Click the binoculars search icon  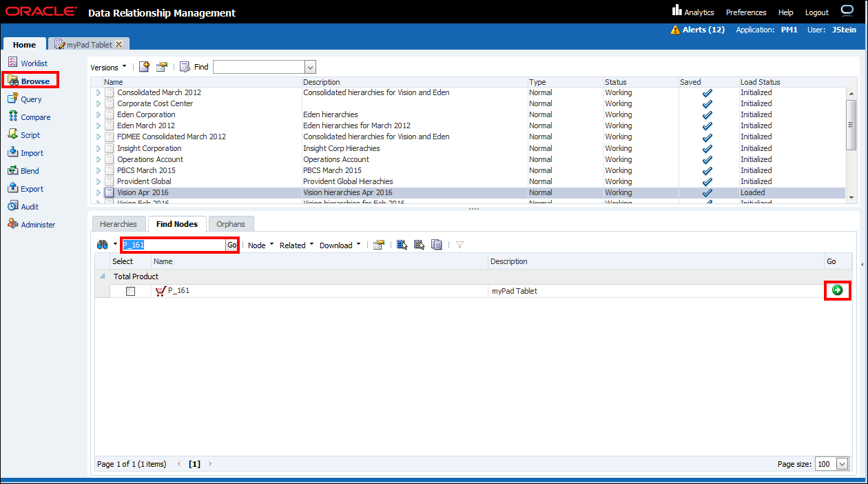click(x=103, y=245)
